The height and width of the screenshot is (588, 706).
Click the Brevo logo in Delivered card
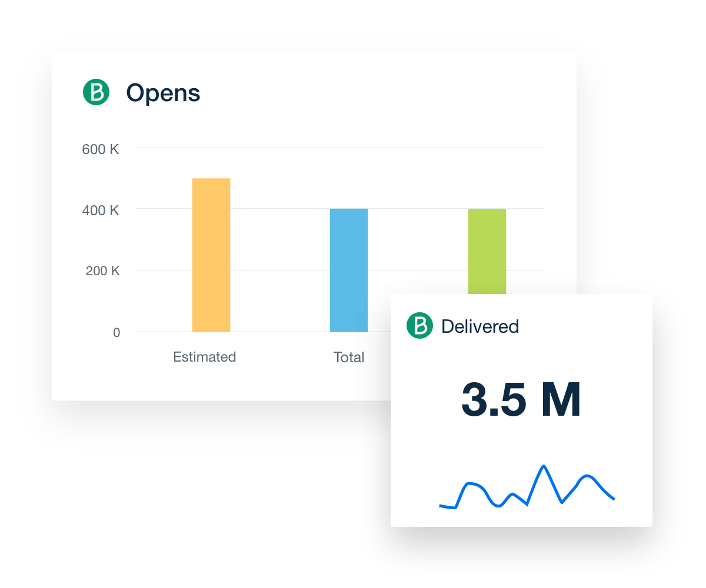[x=419, y=326]
